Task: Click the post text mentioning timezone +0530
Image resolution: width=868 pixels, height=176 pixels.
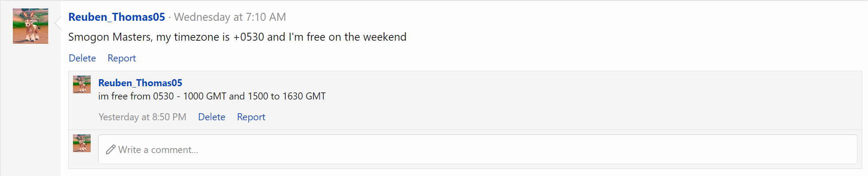Action: tap(237, 37)
